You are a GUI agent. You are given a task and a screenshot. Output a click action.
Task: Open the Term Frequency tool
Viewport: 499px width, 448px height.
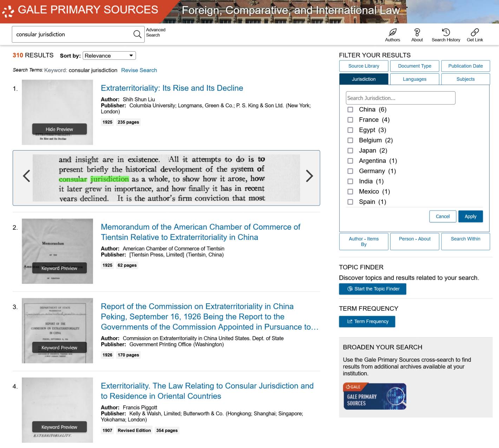pyautogui.click(x=367, y=321)
